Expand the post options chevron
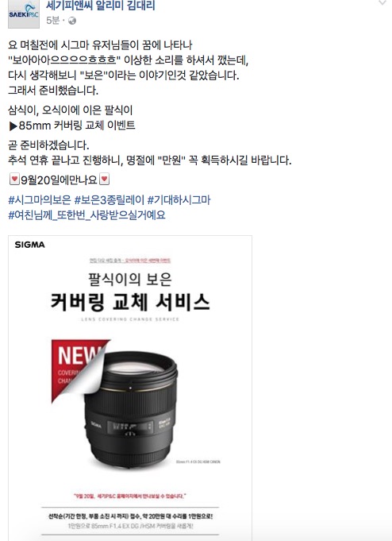392x541 pixels. (382, 2)
